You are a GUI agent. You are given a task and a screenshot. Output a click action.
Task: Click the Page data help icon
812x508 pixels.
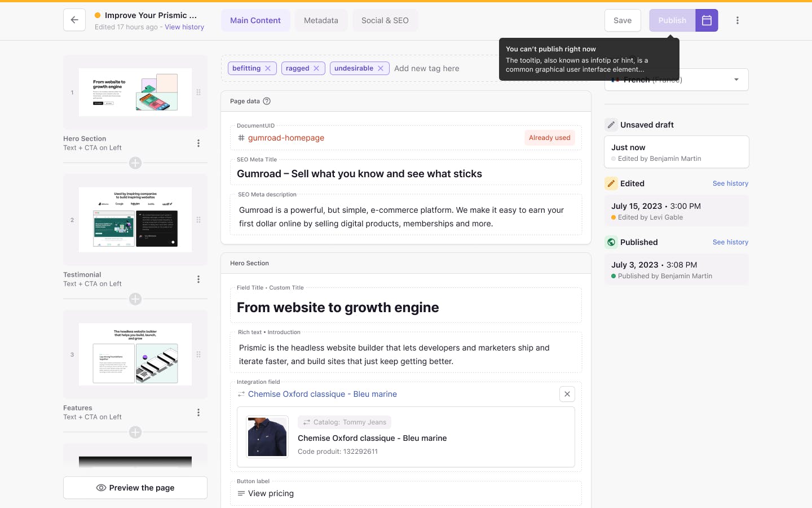click(267, 101)
